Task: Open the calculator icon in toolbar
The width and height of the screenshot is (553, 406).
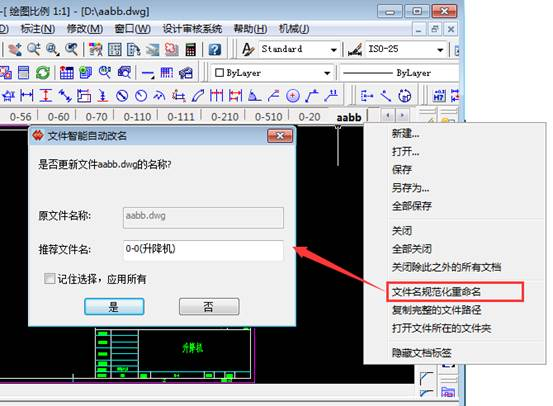Action: (x=190, y=49)
